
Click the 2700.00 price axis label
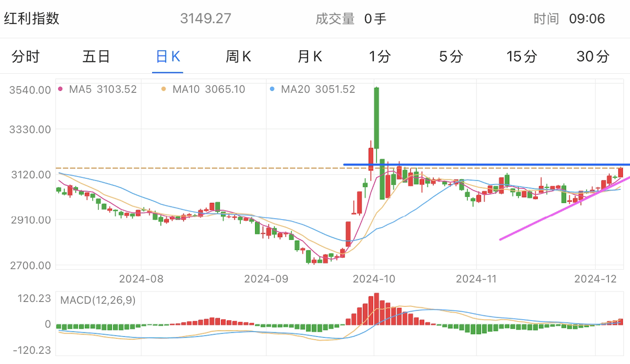pyautogui.click(x=30, y=265)
